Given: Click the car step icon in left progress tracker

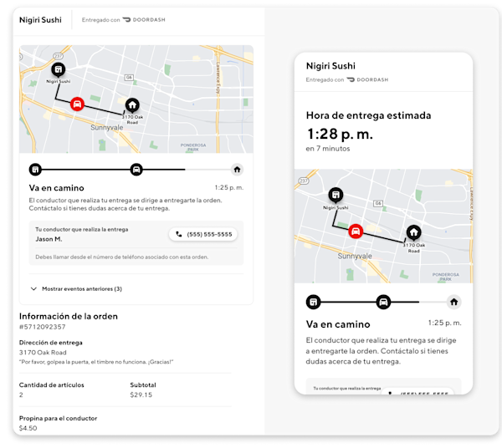Looking at the screenshot, I should (x=136, y=170).
